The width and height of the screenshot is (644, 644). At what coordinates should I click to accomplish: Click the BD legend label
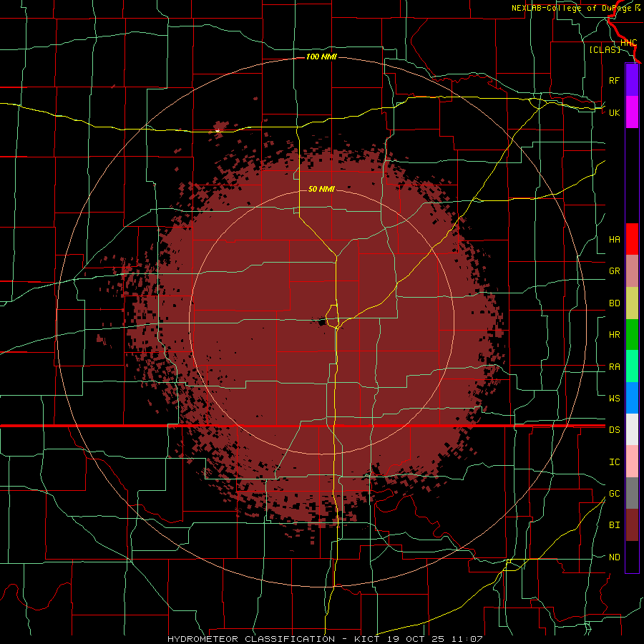(x=615, y=303)
